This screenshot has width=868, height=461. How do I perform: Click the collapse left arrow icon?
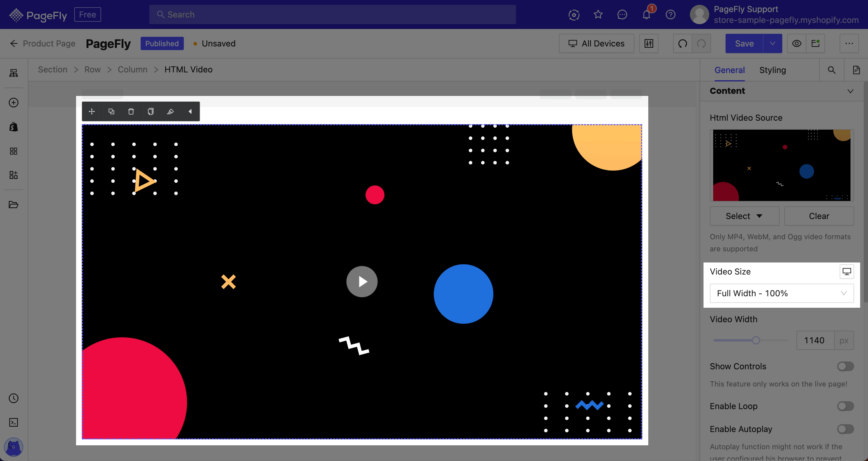190,111
